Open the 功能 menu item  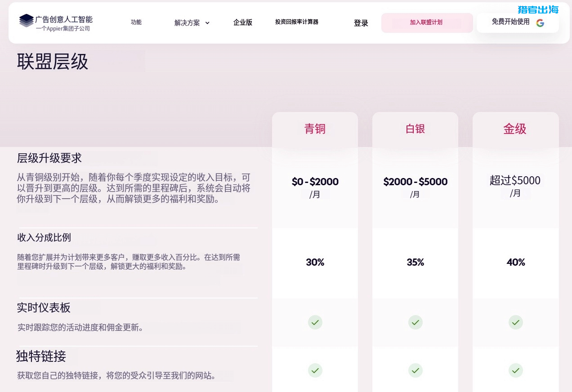136,22
